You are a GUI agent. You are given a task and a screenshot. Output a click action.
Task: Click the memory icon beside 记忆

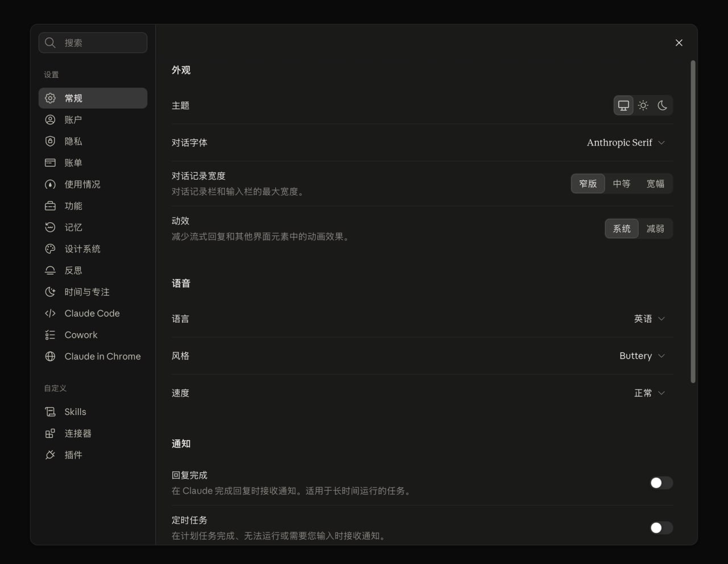[50, 227]
